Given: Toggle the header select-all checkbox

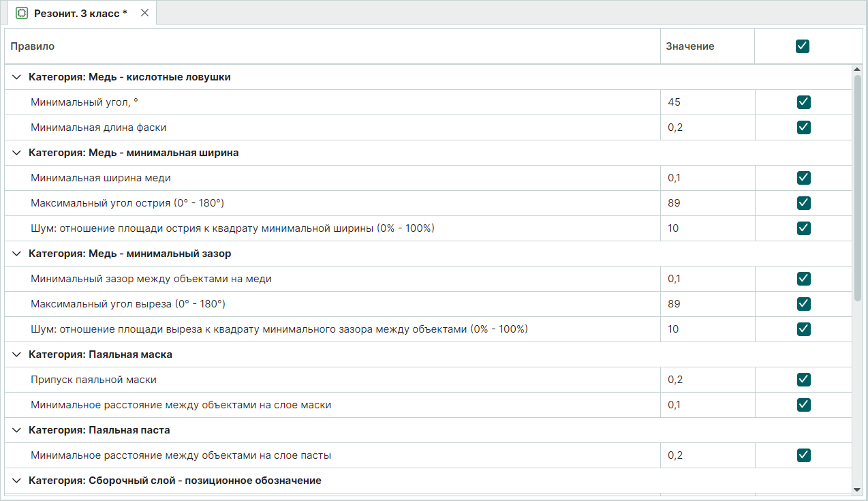Looking at the screenshot, I should tap(803, 46).
